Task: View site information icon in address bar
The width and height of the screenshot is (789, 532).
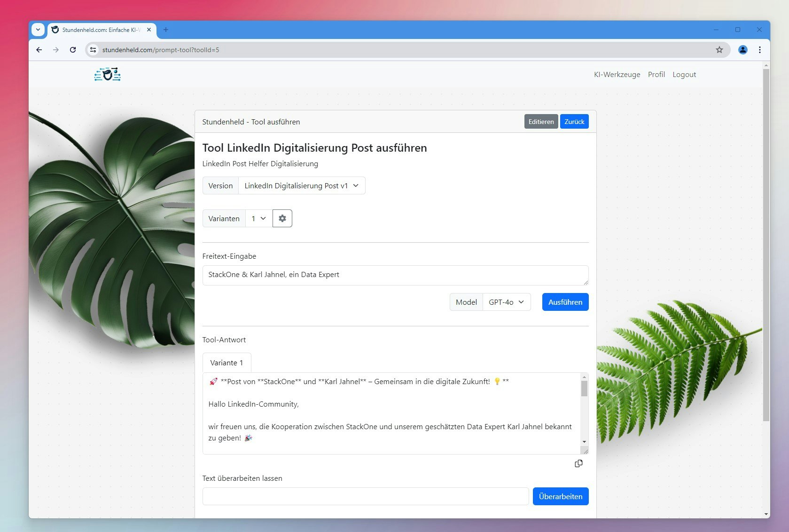Action: [93, 50]
